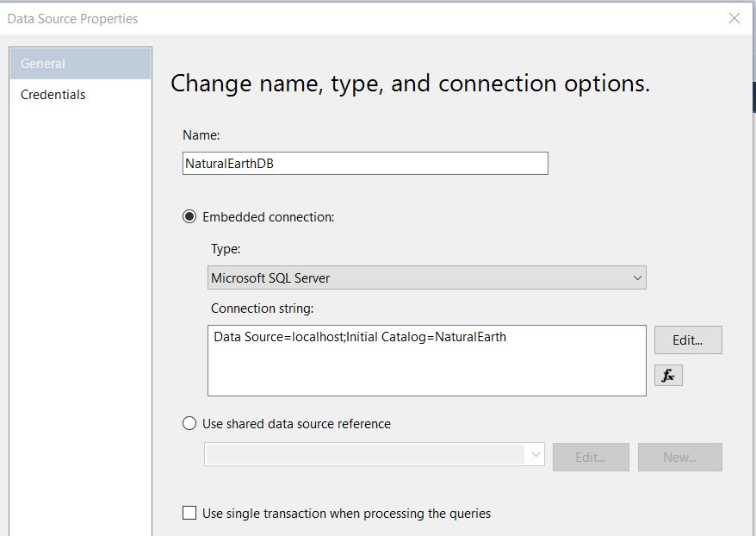Switch to the General page
This screenshot has width=756, height=536.
(x=81, y=64)
